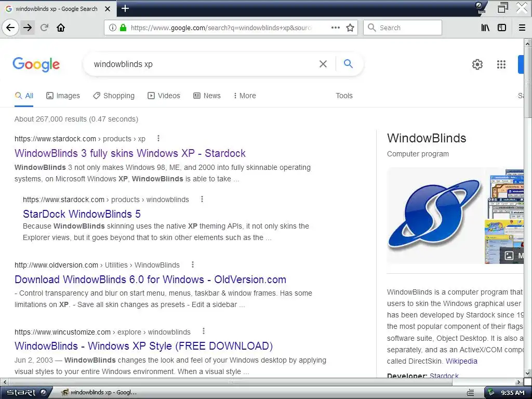Open the Library bookmarks icon

click(x=485, y=28)
